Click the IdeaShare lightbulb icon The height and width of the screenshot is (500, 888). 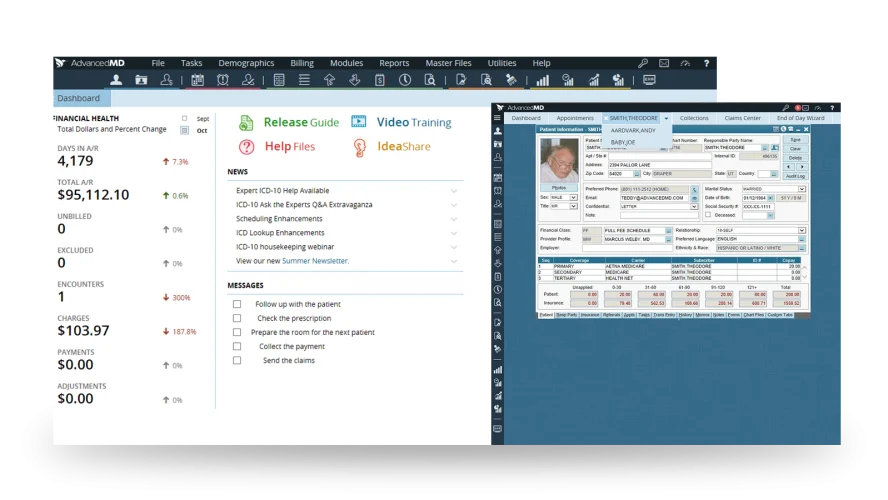click(359, 147)
